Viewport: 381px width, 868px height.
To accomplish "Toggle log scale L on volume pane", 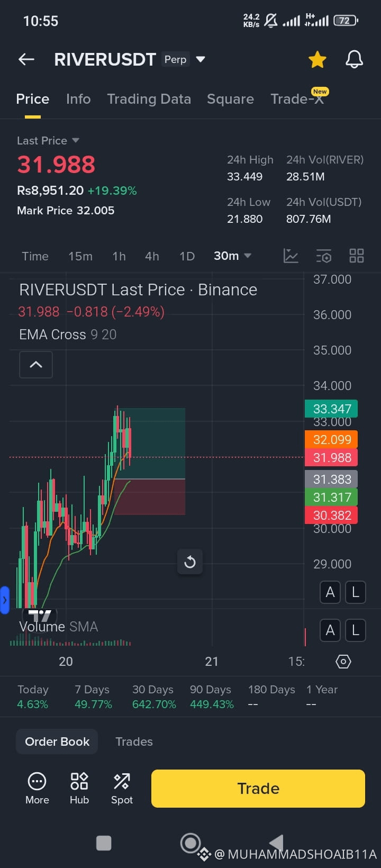I will (x=356, y=630).
